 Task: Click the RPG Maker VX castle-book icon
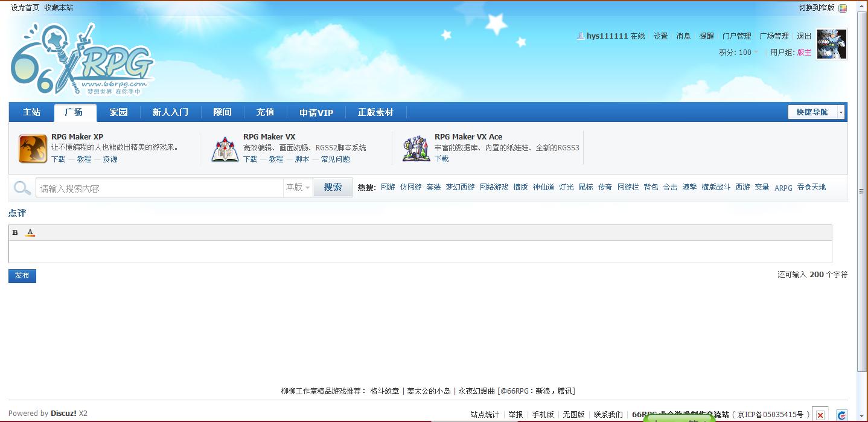[225, 149]
